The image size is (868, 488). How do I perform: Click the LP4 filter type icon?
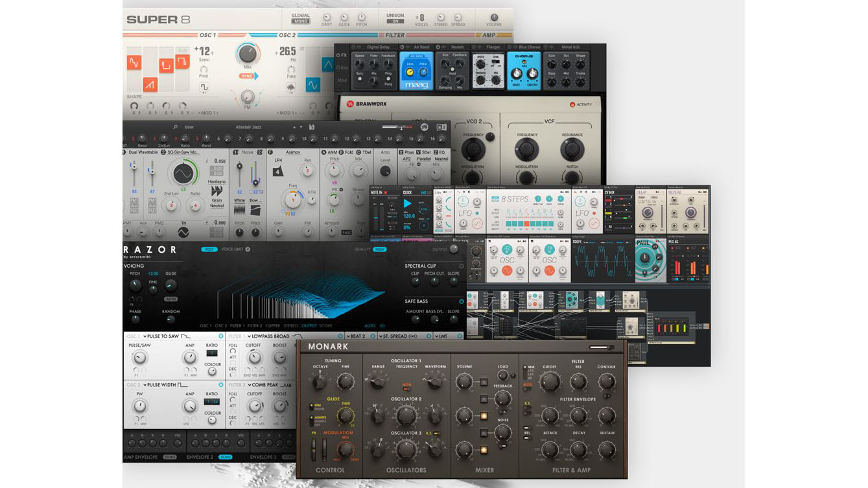[278, 171]
